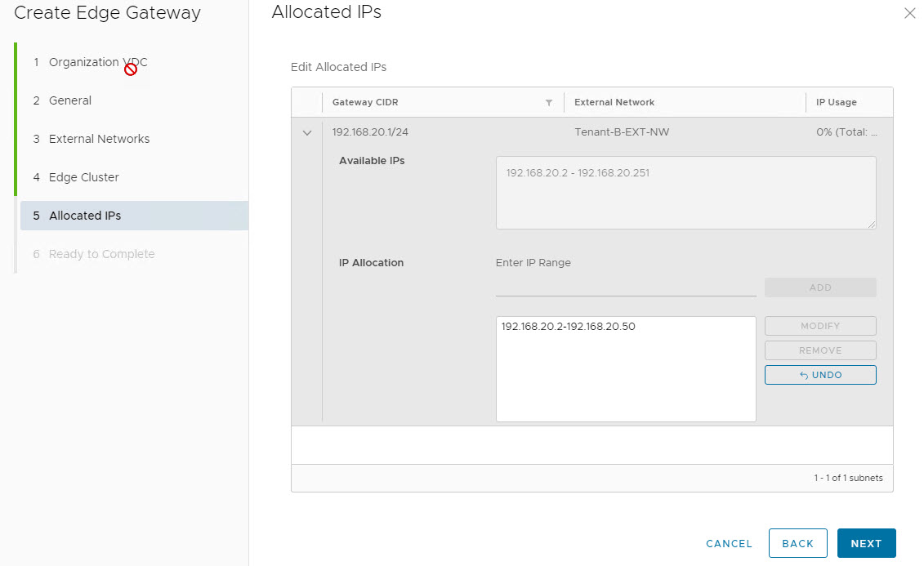This screenshot has height=566, width=924.
Task: Click the External Network column header
Action: pos(614,102)
